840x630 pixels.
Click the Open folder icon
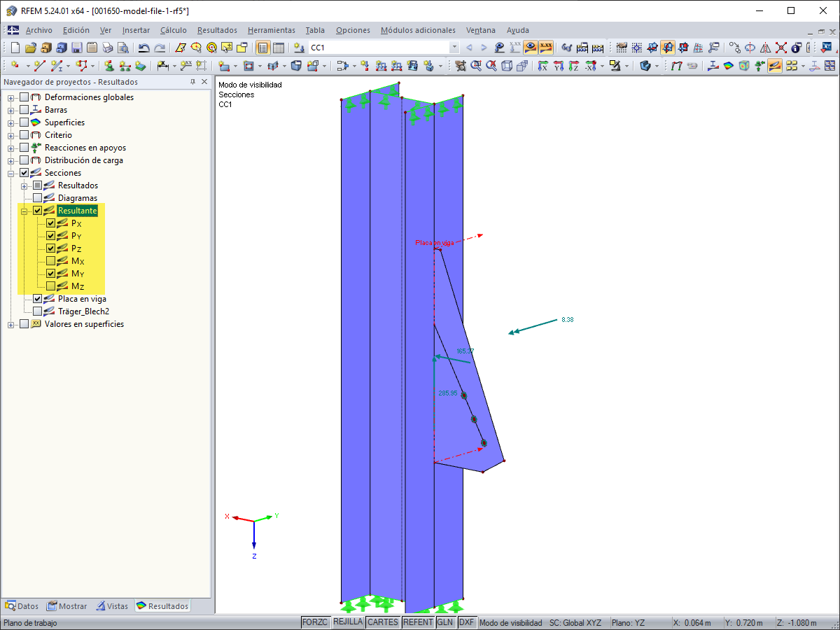(x=30, y=48)
